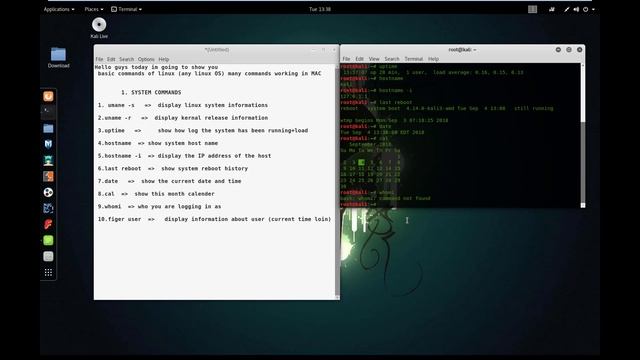Viewport: 640px width, 360px height.
Task: Open the Places menu in top bar
Action: (93, 9)
